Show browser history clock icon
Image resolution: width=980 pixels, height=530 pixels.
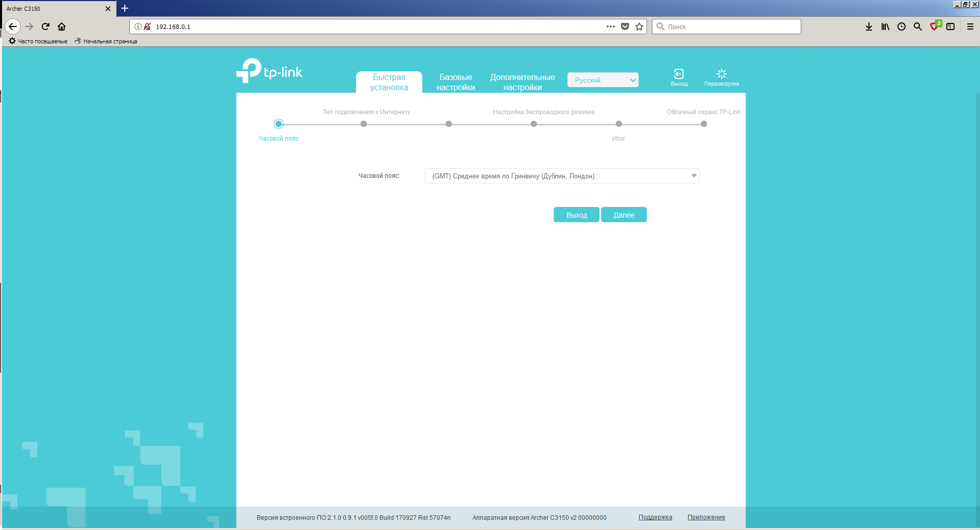pyautogui.click(x=902, y=26)
